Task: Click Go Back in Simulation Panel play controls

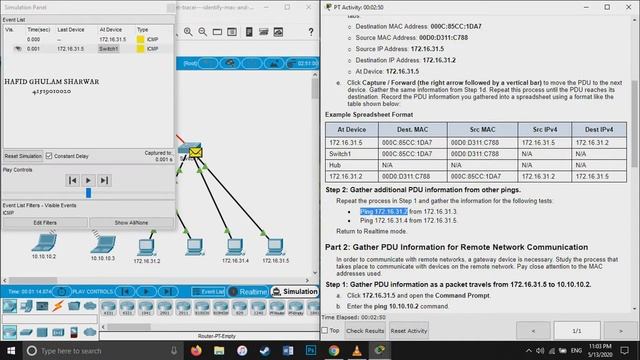Action: (x=73, y=180)
